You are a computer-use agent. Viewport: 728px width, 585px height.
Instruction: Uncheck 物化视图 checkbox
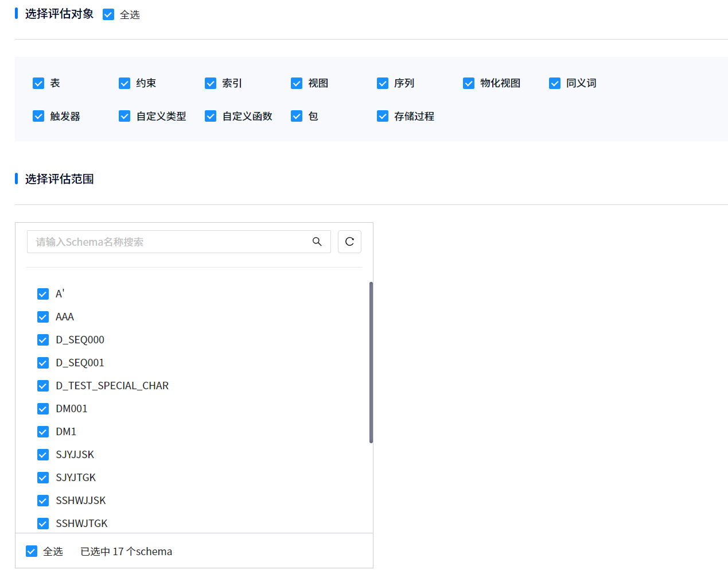point(469,83)
